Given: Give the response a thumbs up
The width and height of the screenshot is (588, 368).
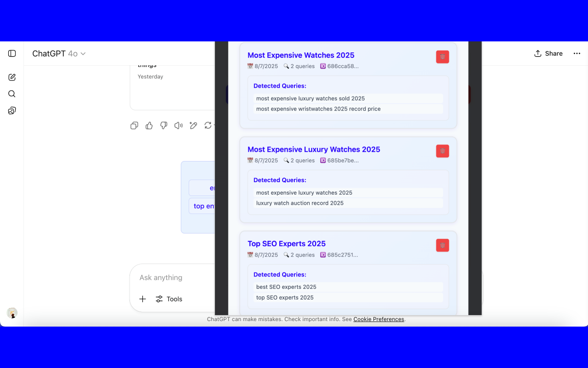Looking at the screenshot, I should (149, 125).
